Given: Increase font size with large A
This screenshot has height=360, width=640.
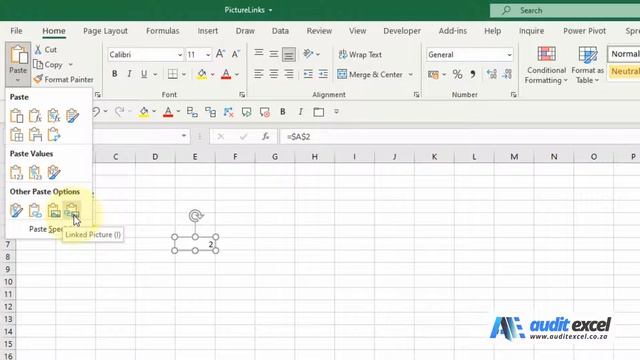Looking at the screenshot, I should tap(220, 54).
